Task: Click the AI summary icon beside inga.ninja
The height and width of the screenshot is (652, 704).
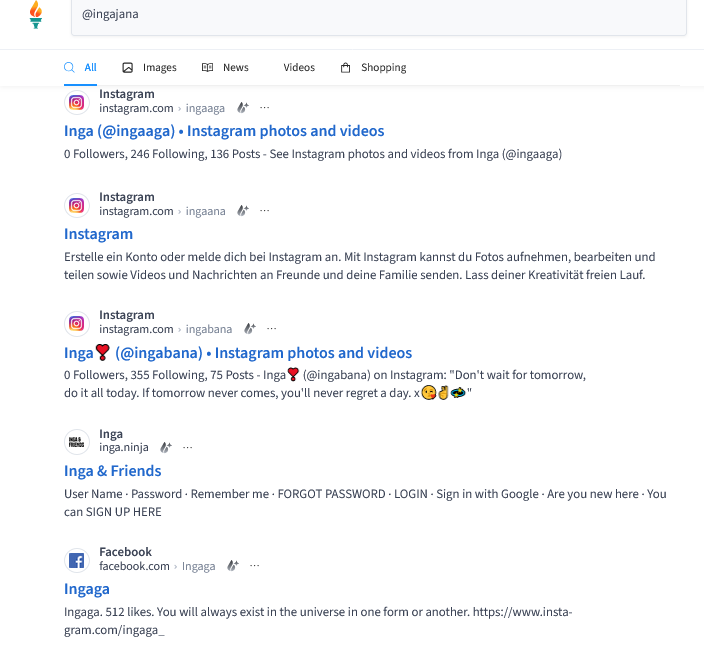Action: coord(166,448)
